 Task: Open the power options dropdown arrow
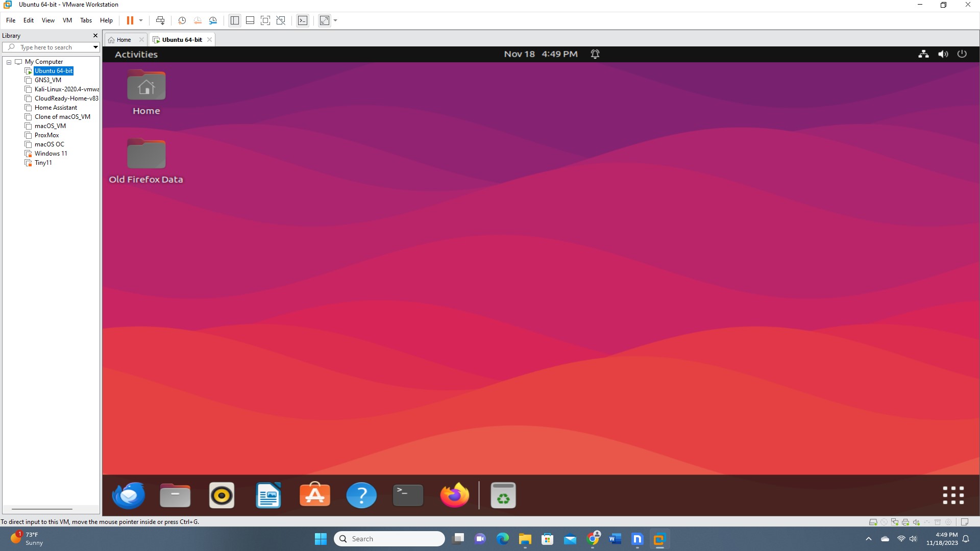coord(141,20)
